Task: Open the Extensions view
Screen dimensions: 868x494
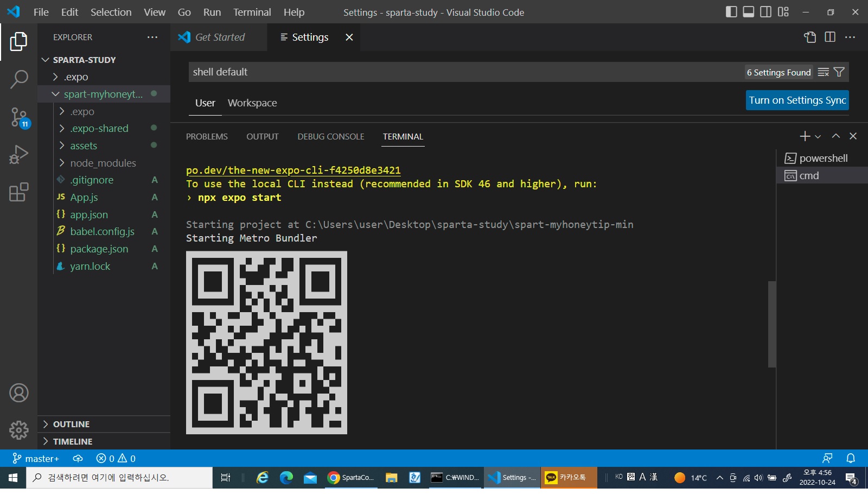Action: [x=18, y=192]
